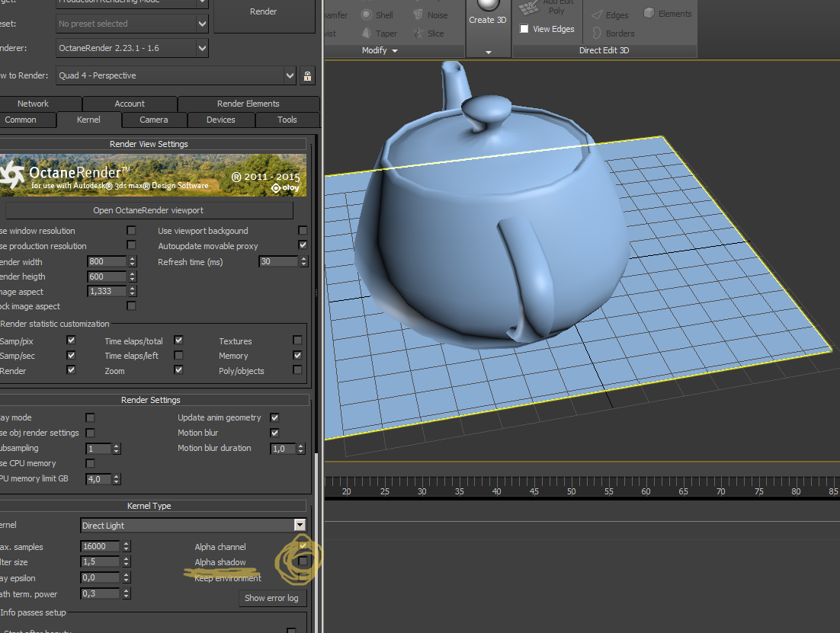840x633 pixels.
Task: Toggle the Alpha shadow checkbox
Action: 303,561
